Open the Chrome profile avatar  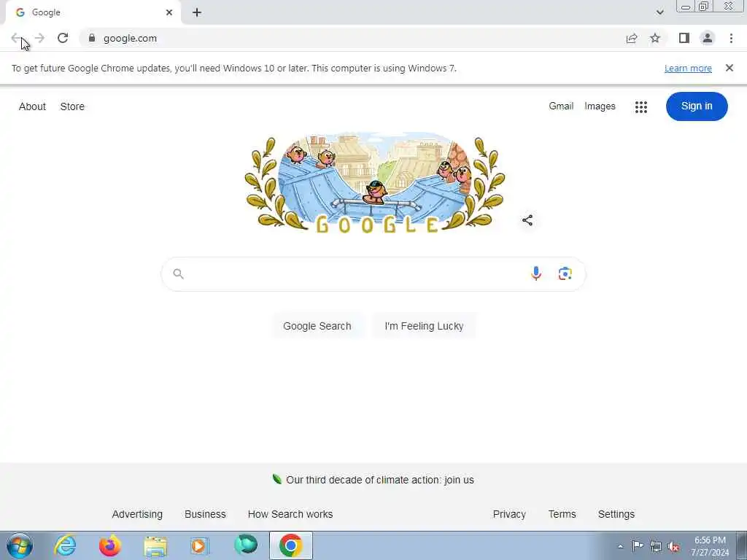pyautogui.click(x=708, y=38)
